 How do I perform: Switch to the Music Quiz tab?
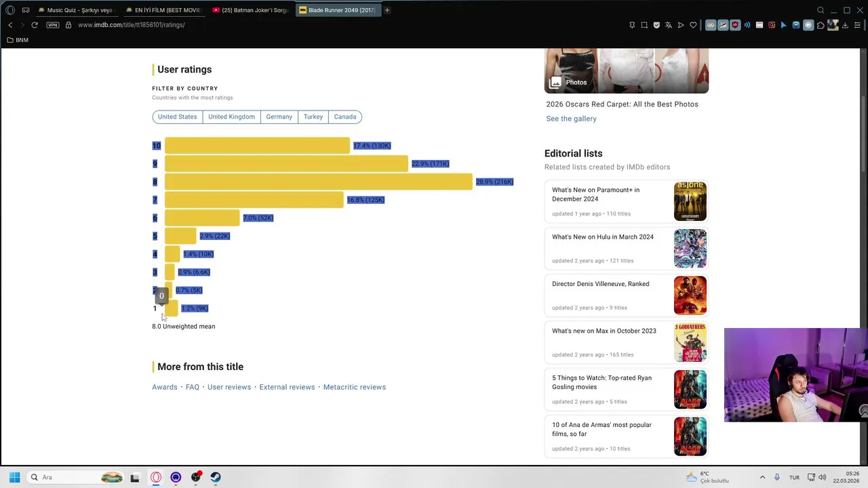[x=76, y=10]
